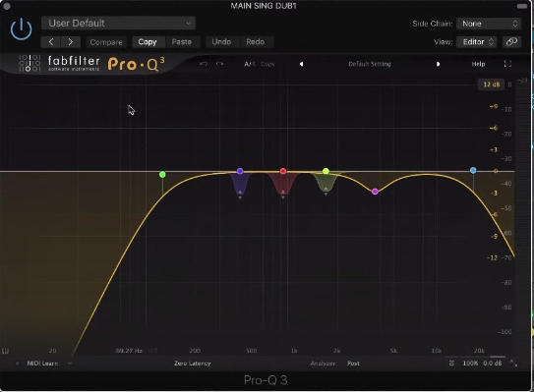Toggle the piano keyboard display icon

6,351
